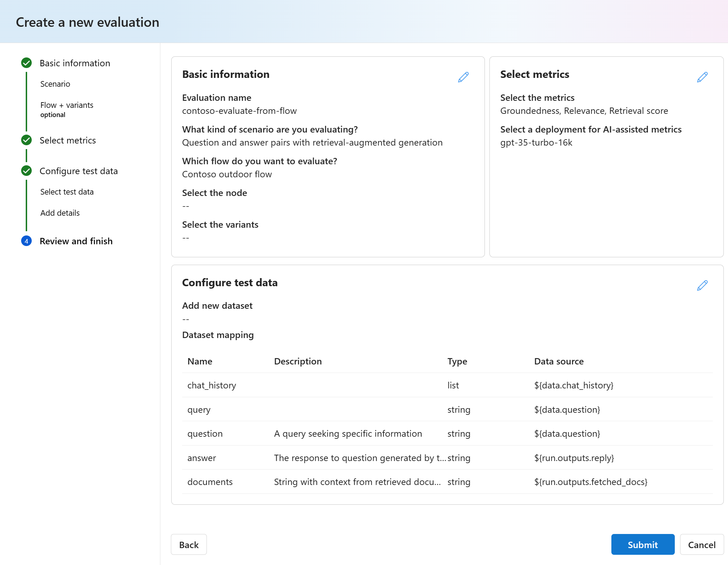The image size is (728, 565).
Task: Click the Data source column header
Action: (x=559, y=361)
